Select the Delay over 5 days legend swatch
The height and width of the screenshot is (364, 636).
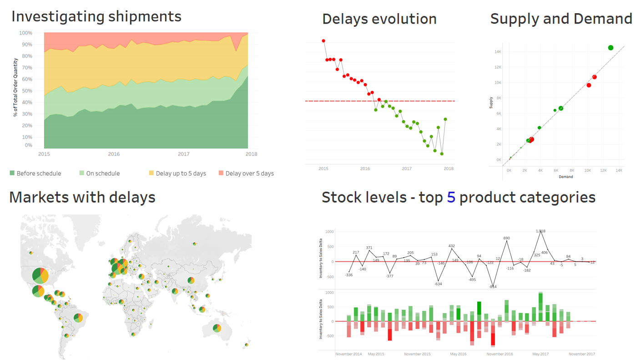[x=221, y=173]
